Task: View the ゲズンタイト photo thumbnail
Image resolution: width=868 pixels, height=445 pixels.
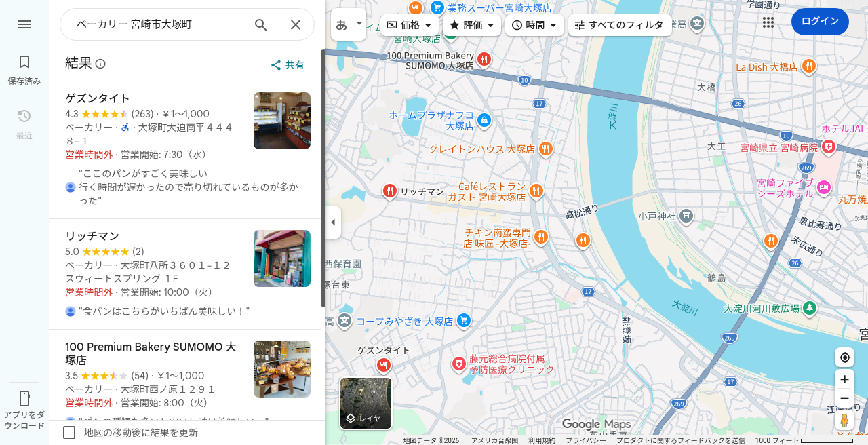Action: pos(282,121)
